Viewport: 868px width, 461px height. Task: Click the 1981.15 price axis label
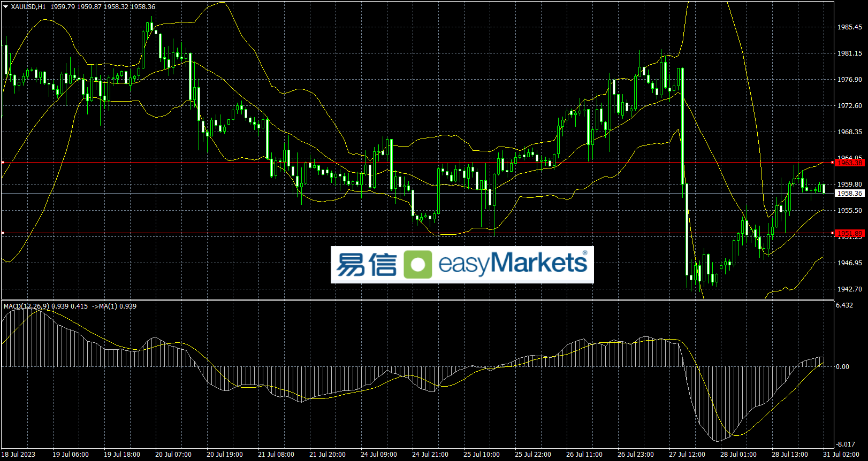(850, 53)
